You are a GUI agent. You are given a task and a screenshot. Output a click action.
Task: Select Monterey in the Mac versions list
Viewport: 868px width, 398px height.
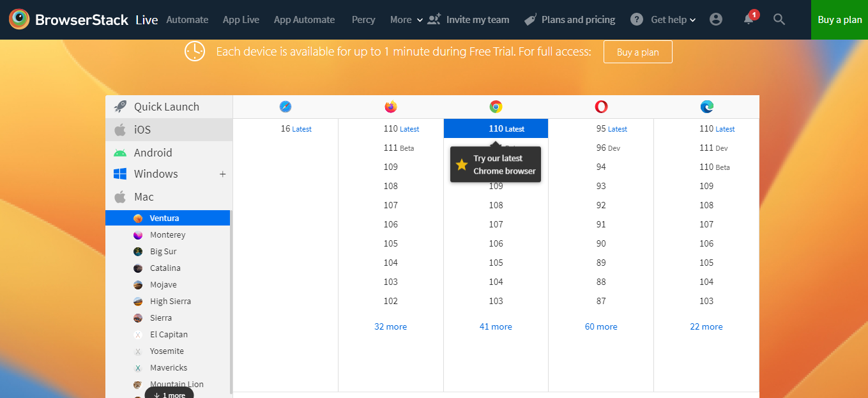tap(167, 234)
